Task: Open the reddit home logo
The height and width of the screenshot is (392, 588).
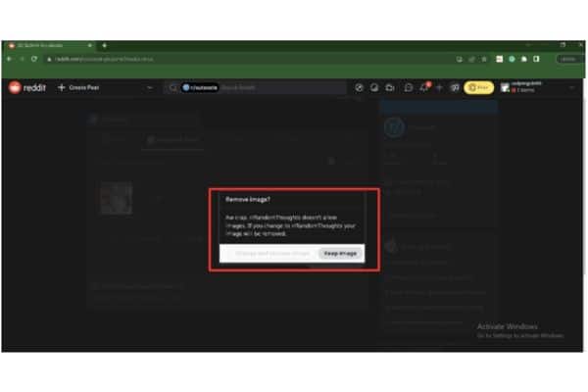Action: coord(27,88)
